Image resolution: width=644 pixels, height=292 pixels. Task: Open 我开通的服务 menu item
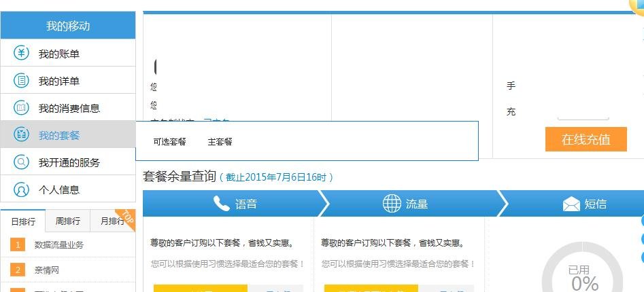[68, 162]
